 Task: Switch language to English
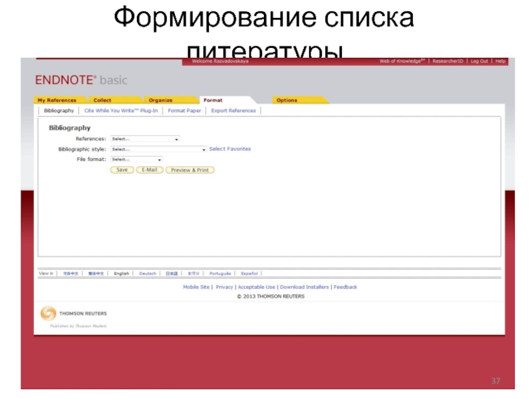(122, 273)
